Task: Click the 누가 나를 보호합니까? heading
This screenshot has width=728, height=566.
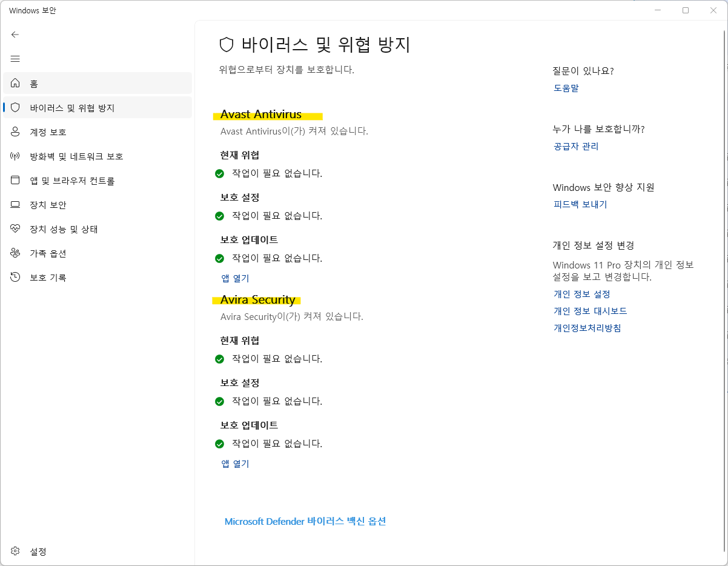Action: (x=598, y=129)
